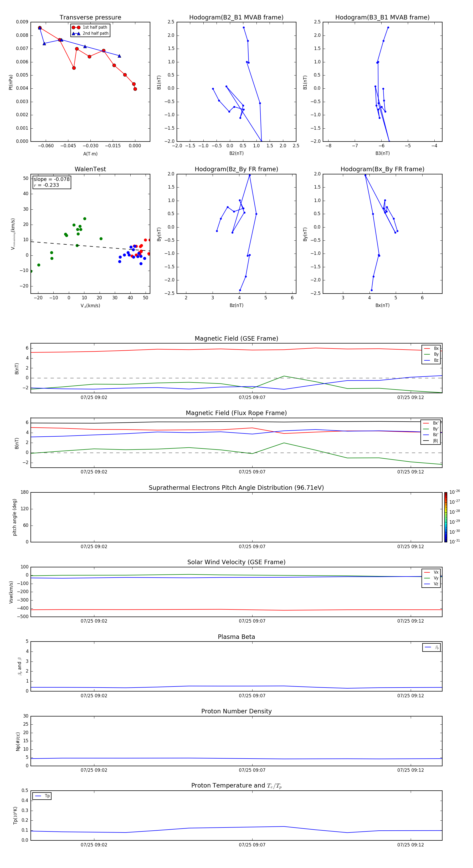Image resolution: width=473 pixels, height=868 pixels.
Task: Click '07/25 09:07' tick under Proton Number Density
Action: click(252, 770)
